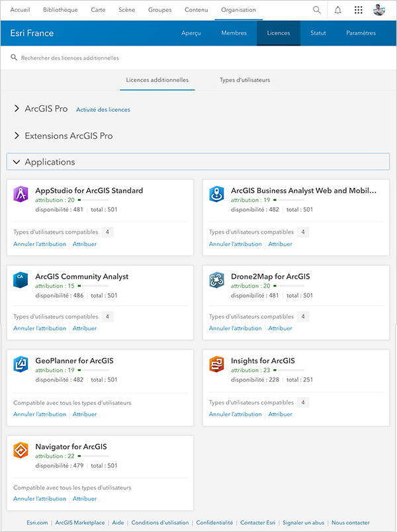Switch to the Membres tab
Screen dimensions: 397x532
234,33
